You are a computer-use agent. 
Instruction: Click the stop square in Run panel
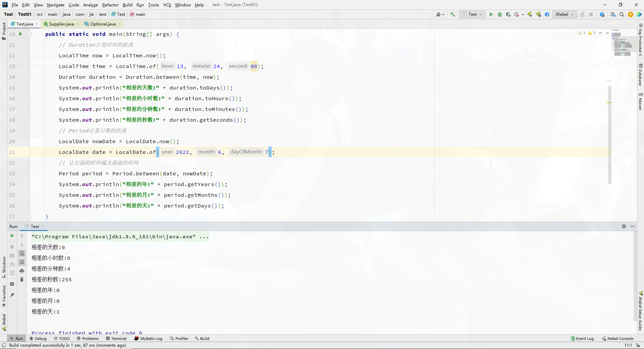[12, 247]
